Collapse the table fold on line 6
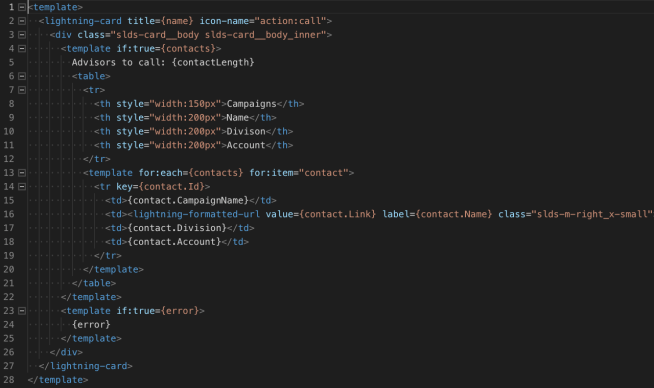Viewport: 654px width, 388px height. tap(22, 76)
